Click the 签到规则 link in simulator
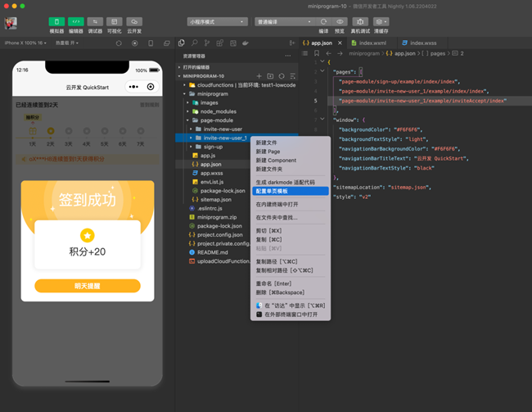532x412 pixels. pyautogui.click(x=150, y=105)
